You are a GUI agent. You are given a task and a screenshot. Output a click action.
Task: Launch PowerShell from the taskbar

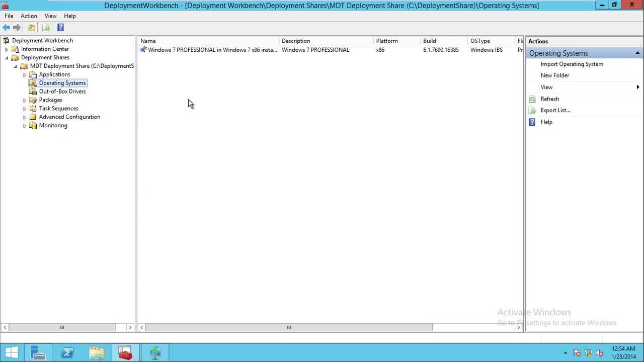point(67,353)
